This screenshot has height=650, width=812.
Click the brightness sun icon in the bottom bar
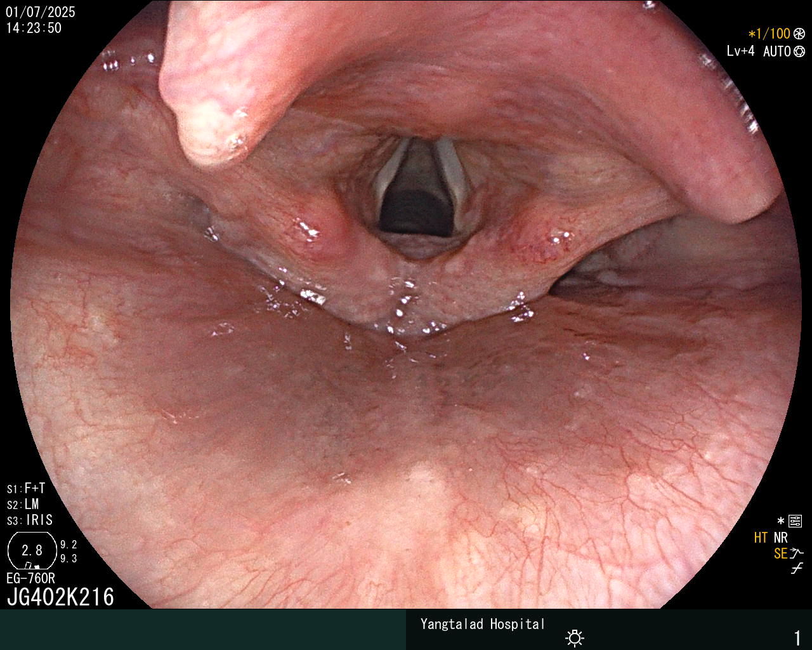click(x=575, y=637)
